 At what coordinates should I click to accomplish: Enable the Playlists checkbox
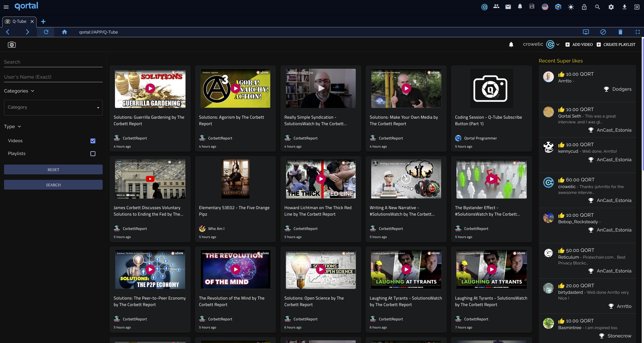93,154
